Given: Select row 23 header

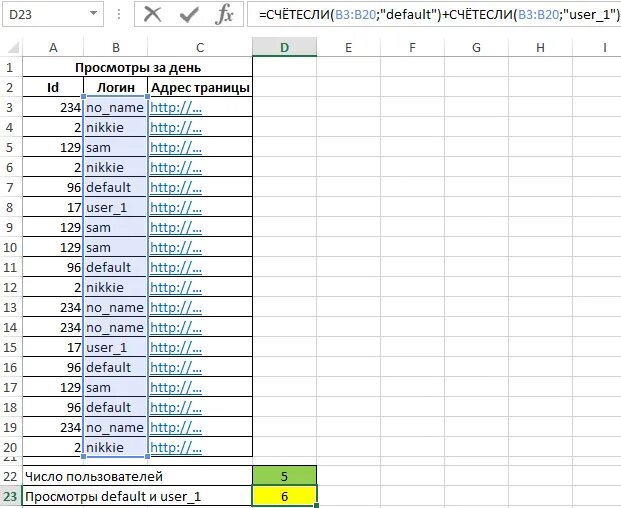Looking at the screenshot, I should pos(10,496).
